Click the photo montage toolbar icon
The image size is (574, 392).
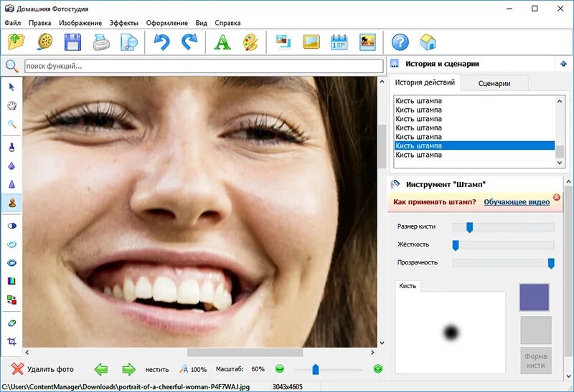coord(283,42)
